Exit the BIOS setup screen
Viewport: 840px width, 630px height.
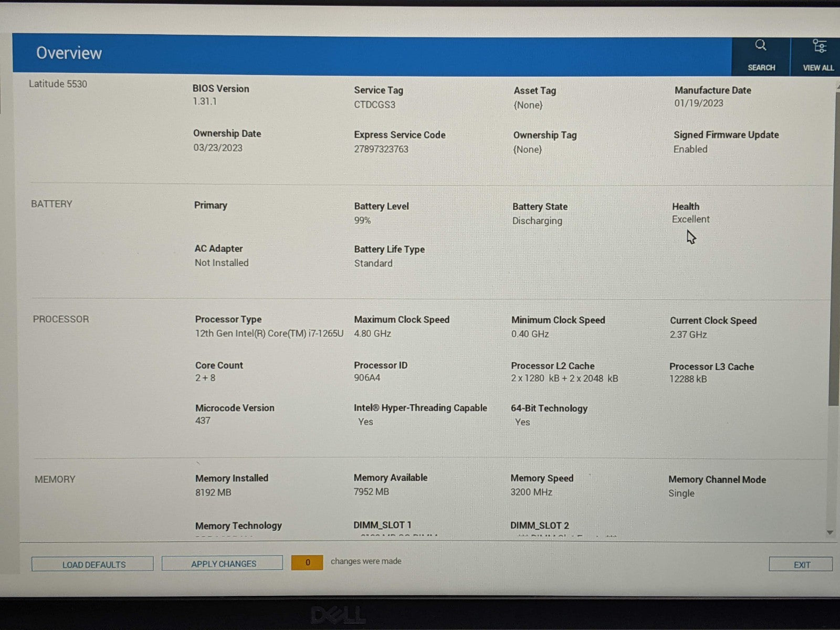click(x=801, y=565)
